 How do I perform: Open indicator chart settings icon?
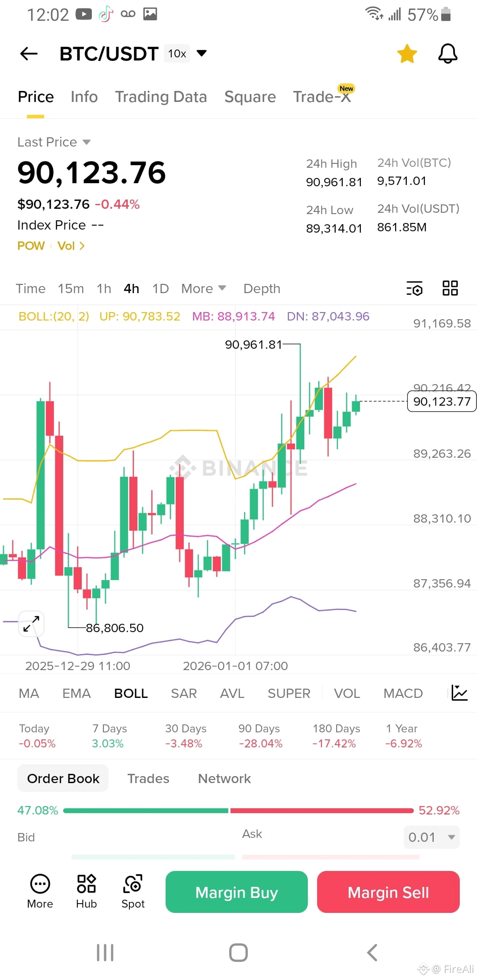coord(459,693)
